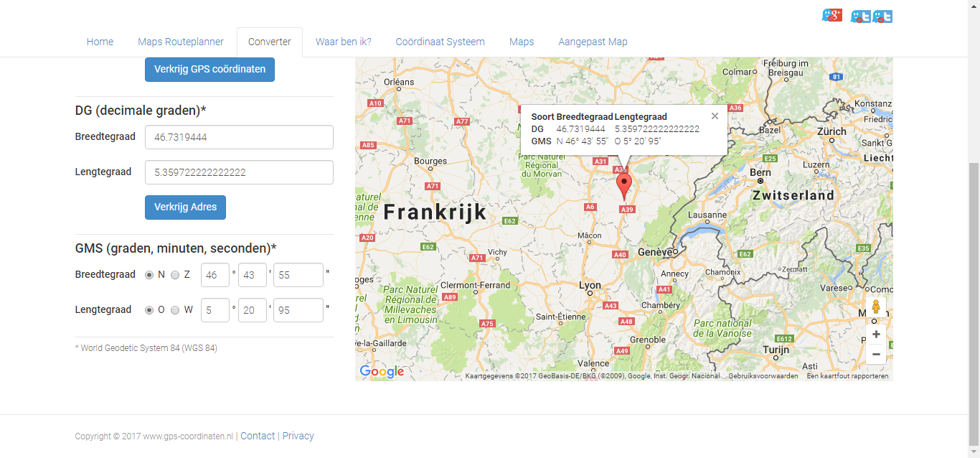Click the Breedtegraad minutes field showing 43
This screenshot has height=458, width=980.
click(x=253, y=275)
